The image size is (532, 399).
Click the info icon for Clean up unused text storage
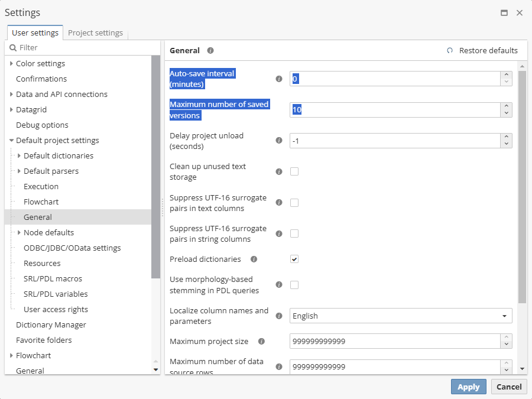tap(278, 171)
